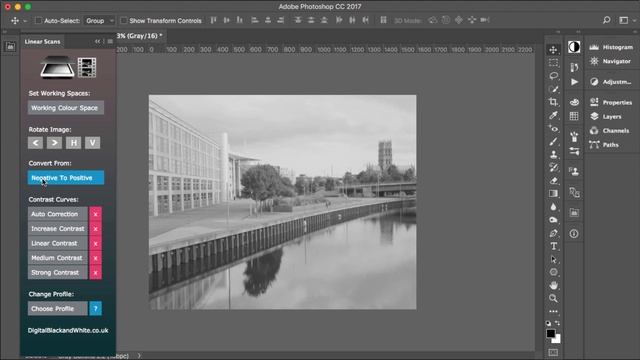Click the Info panel icon
The height and width of the screenshot is (360, 640).
tap(574, 234)
